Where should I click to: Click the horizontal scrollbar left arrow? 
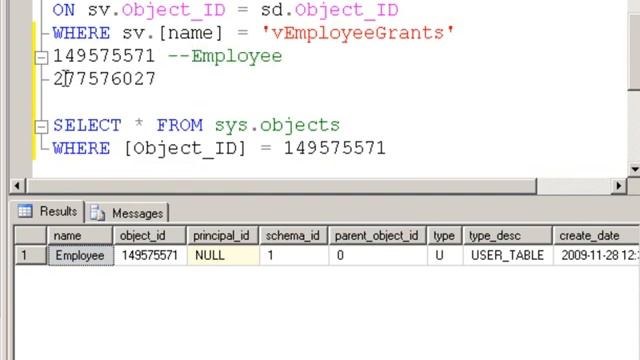(x=17, y=186)
